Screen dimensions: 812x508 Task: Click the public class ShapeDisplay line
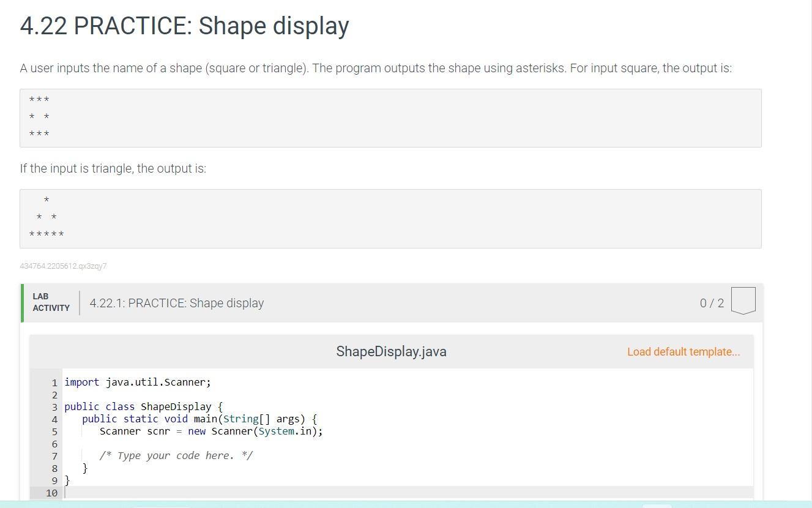(x=144, y=406)
